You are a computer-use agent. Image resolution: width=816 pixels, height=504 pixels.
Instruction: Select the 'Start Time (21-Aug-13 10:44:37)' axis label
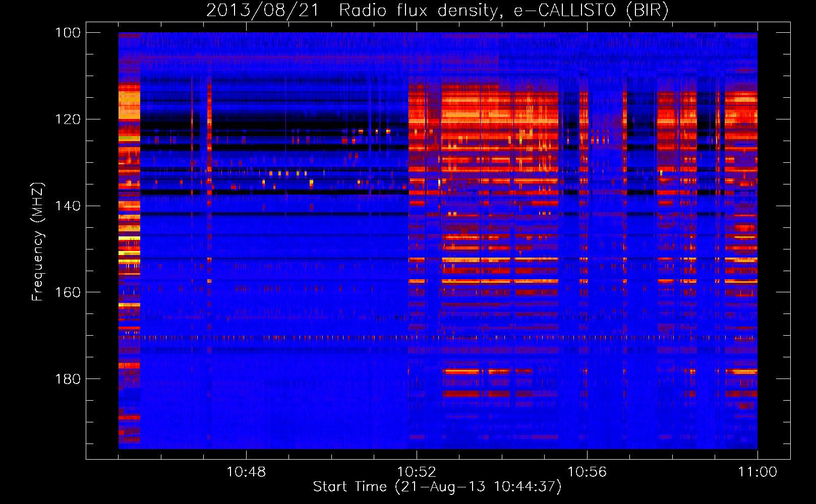437,487
